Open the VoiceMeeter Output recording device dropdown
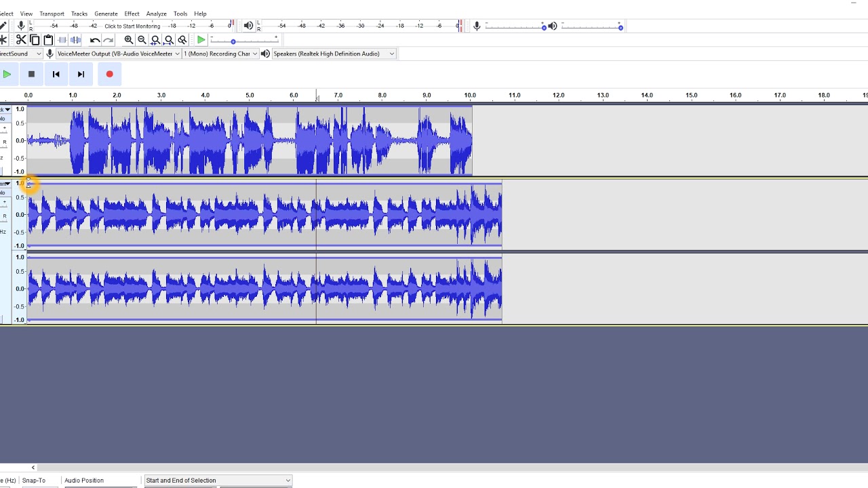 point(118,54)
